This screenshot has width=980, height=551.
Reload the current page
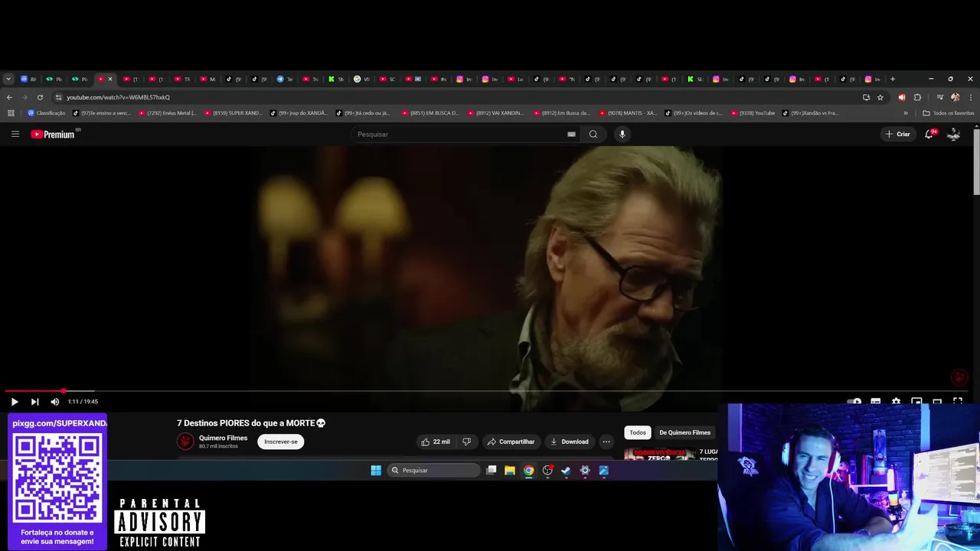(x=40, y=97)
